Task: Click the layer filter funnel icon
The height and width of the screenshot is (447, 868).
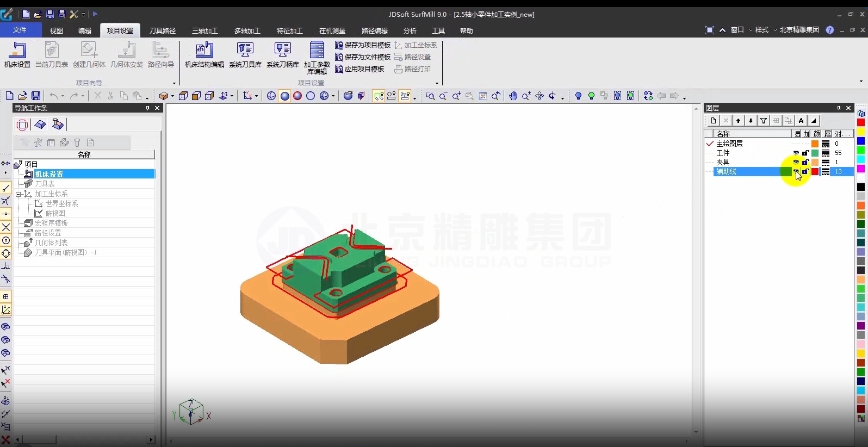Action: pos(764,121)
